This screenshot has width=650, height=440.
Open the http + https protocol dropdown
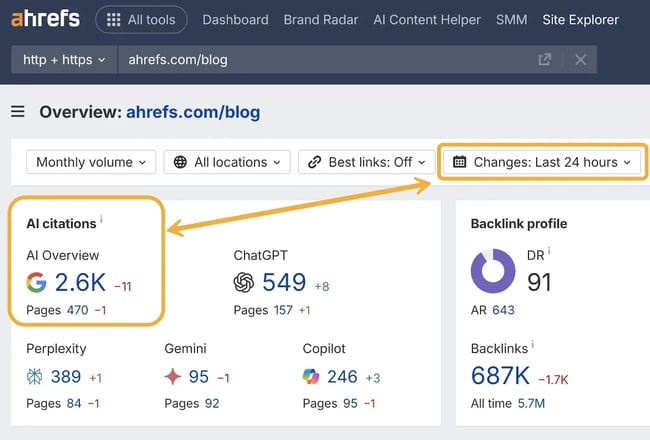(x=64, y=60)
